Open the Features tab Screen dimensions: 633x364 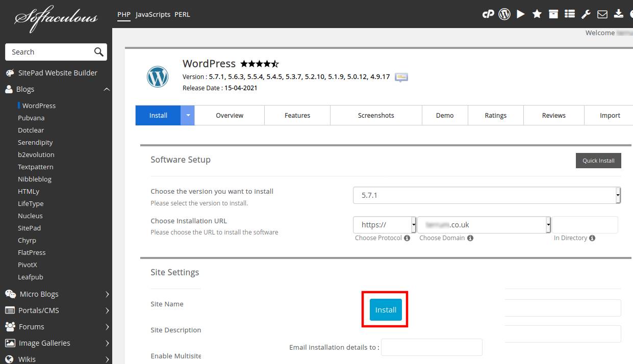(x=297, y=115)
